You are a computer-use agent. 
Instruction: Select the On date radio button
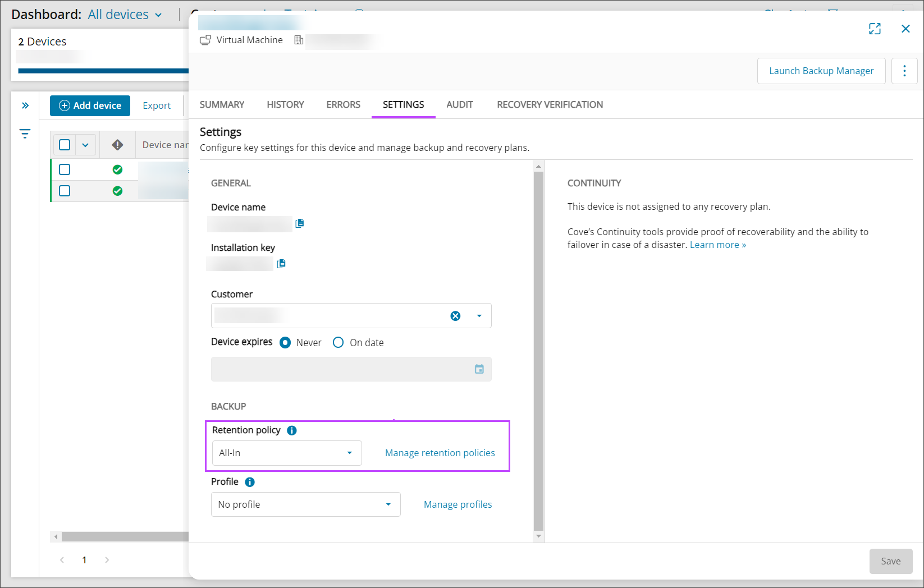pos(338,343)
